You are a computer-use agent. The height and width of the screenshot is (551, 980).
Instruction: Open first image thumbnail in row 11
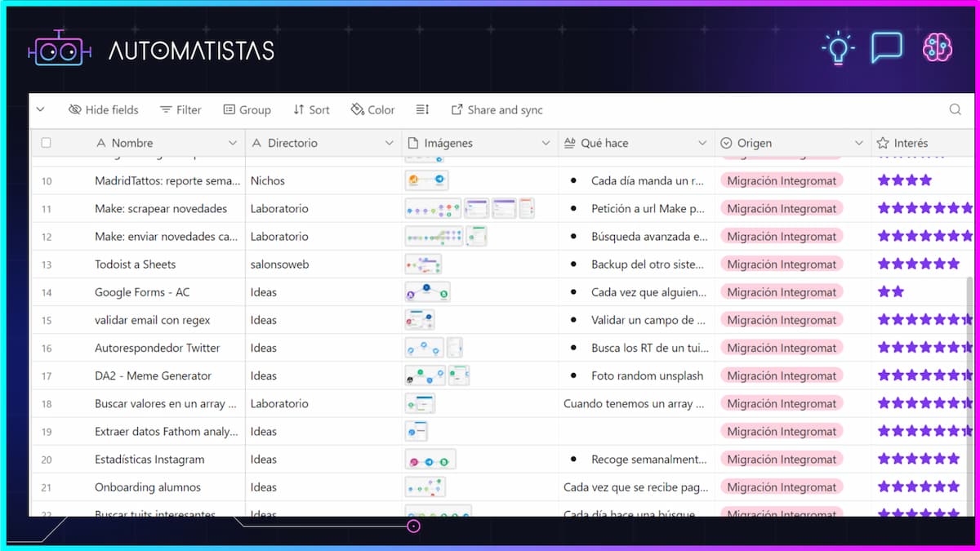tap(433, 209)
